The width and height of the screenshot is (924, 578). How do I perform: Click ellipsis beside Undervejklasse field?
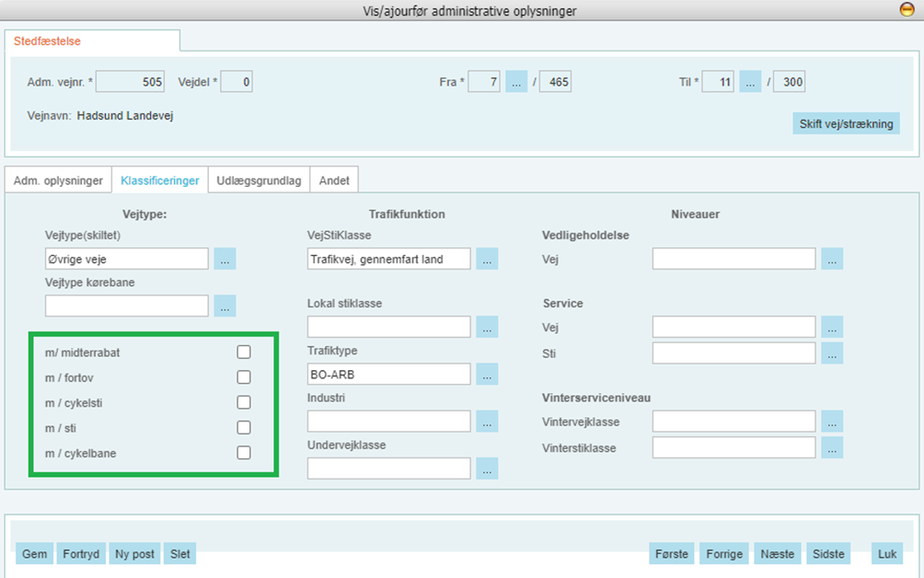point(487,468)
